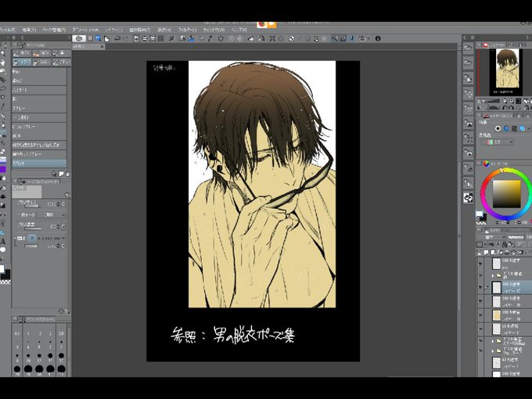Open the ページ管理 (Page management) menu
532x399 pixels.
[54, 31]
